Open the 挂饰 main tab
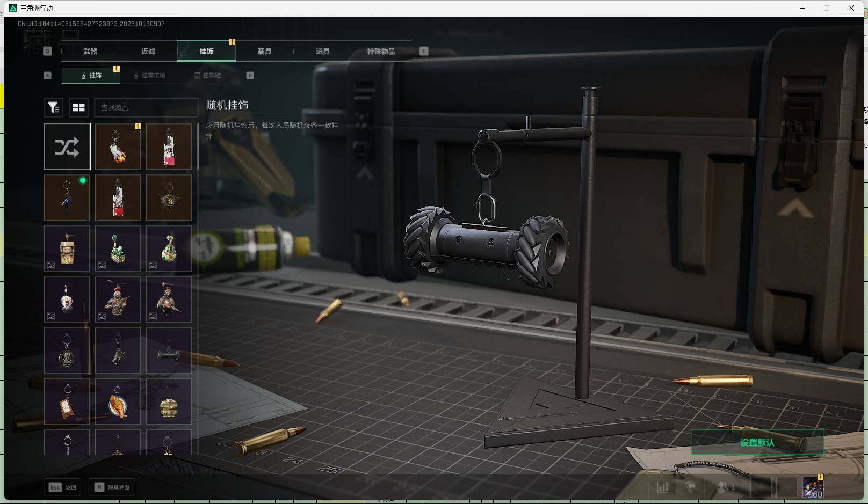 pos(206,52)
